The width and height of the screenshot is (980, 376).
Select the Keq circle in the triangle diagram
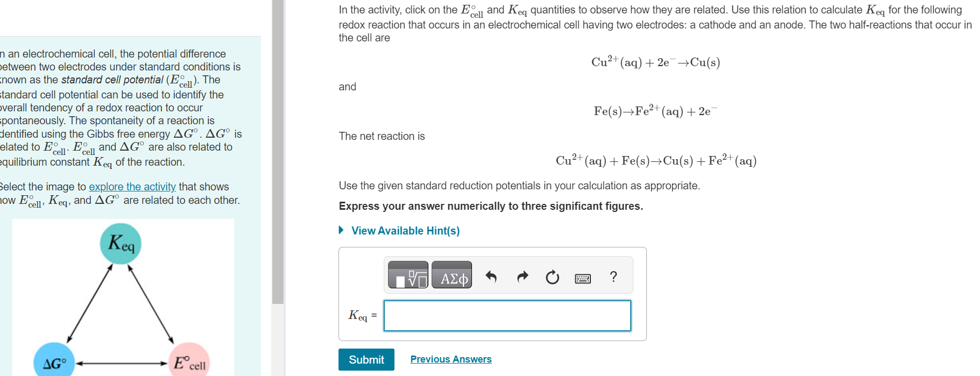121,243
